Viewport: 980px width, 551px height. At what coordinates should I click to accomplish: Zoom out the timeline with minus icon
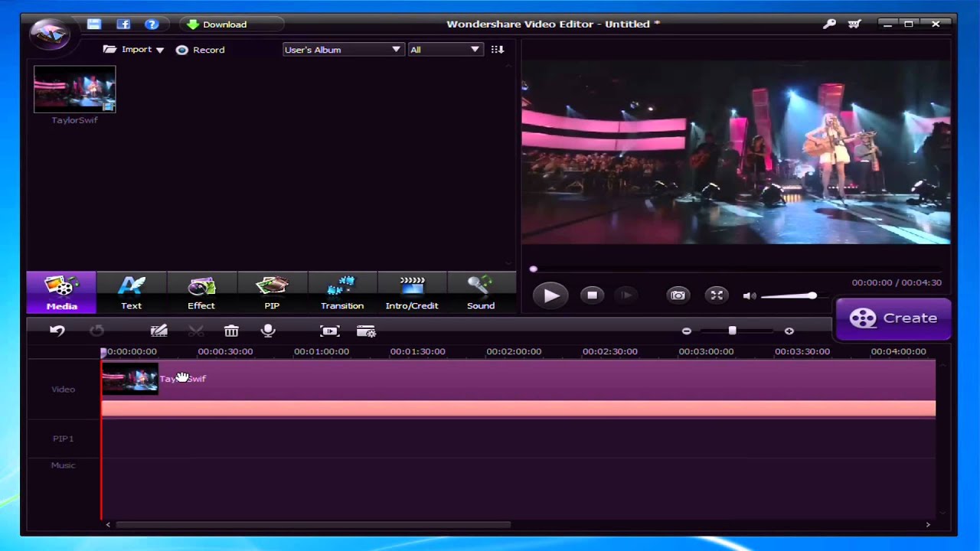(687, 331)
